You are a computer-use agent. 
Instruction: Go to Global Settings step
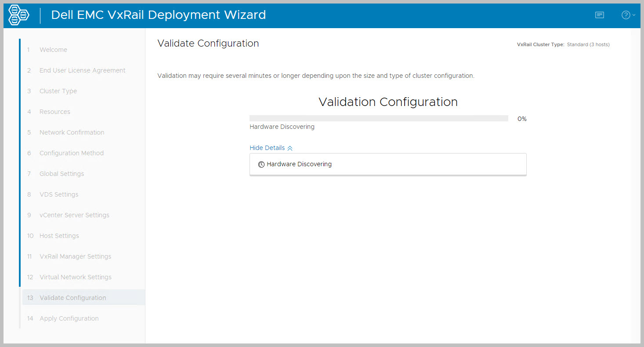(62, 174)
